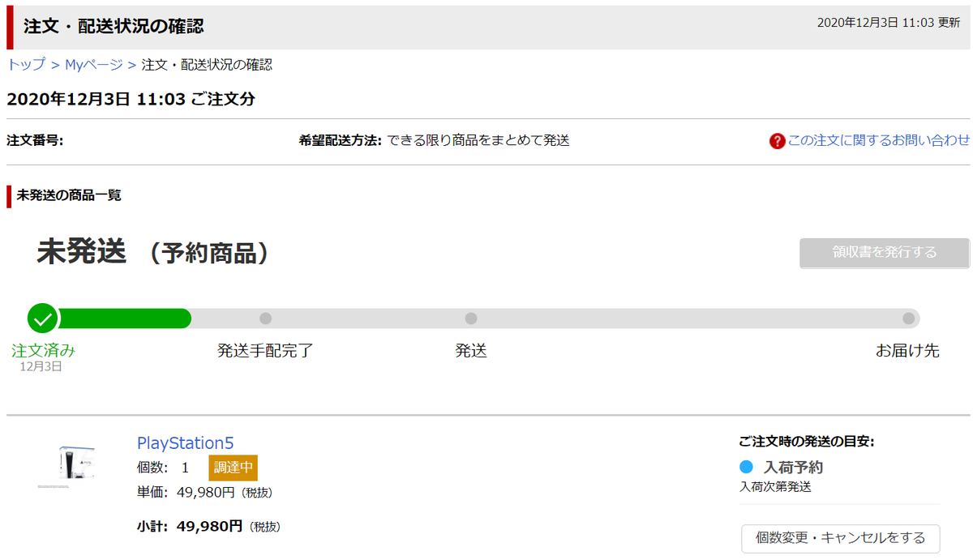This screenshot has height=560, width=973.
Task: Open the トップ breadcrumb link
Action: [27, 65]
